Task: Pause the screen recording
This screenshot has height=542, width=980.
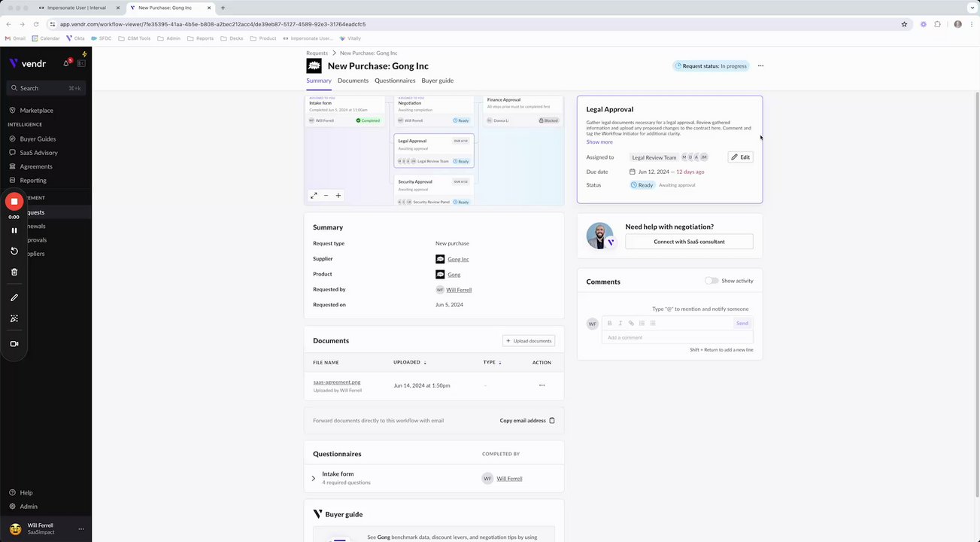Action: [x=14, y=230]
